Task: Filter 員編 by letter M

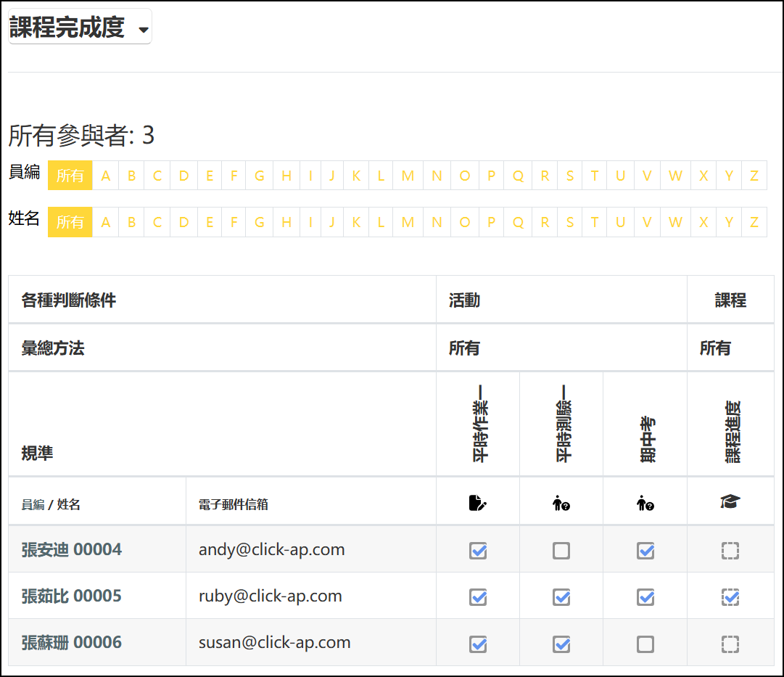Action: pyautogui.click(x=408, y=176)
